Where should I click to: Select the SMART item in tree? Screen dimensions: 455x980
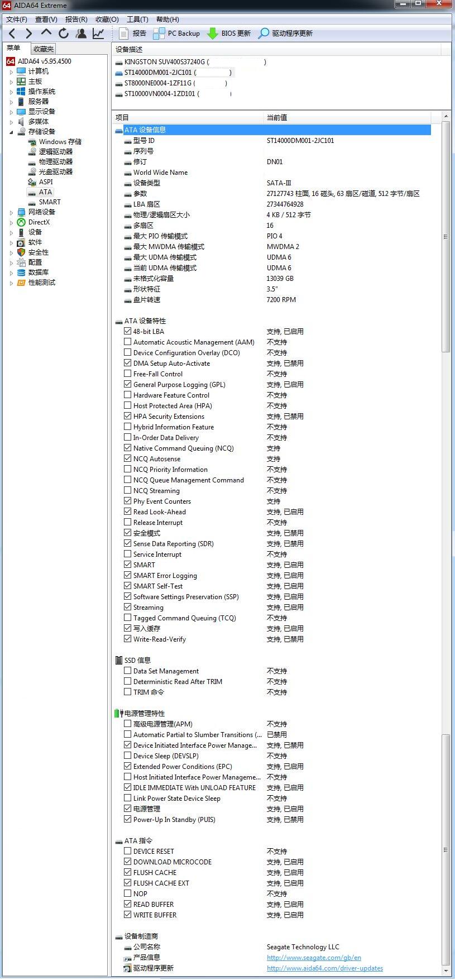tap(50, 202)
